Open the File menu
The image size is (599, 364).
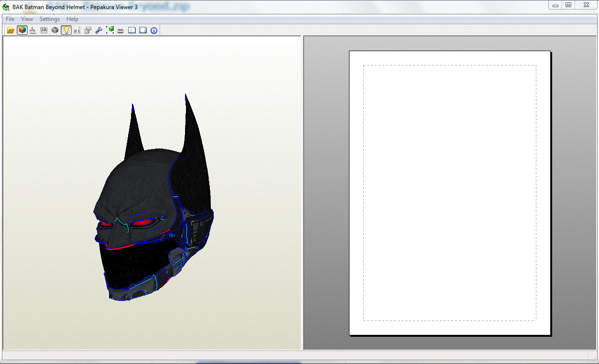click(x=10, y=19)
